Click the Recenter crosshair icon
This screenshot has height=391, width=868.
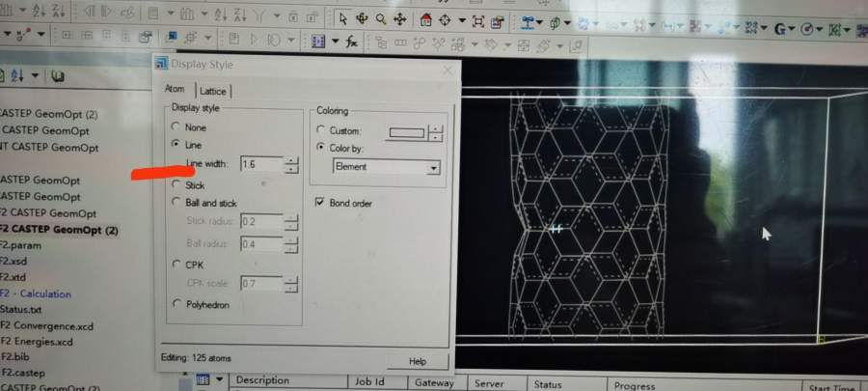click(x=445, y=20)
